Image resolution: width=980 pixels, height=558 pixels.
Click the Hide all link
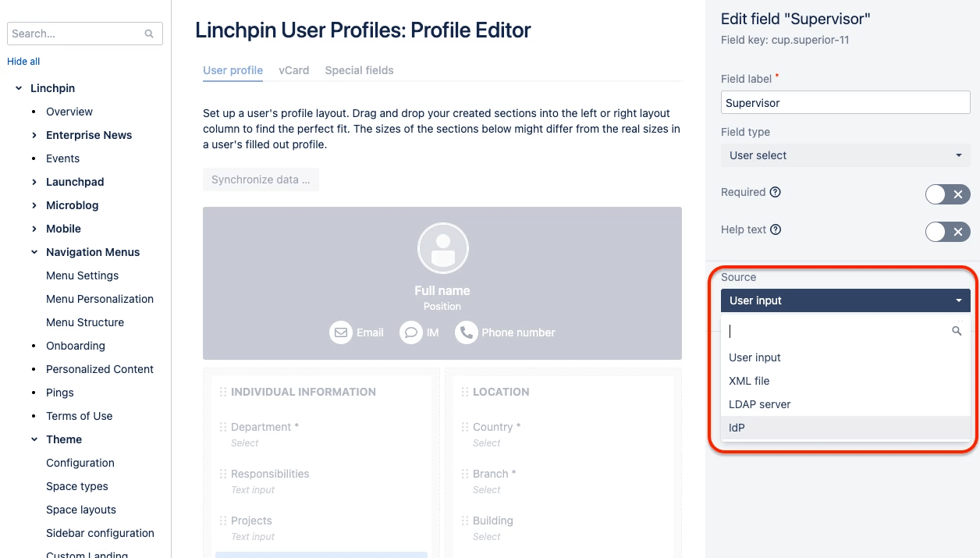tap(23, 62)
